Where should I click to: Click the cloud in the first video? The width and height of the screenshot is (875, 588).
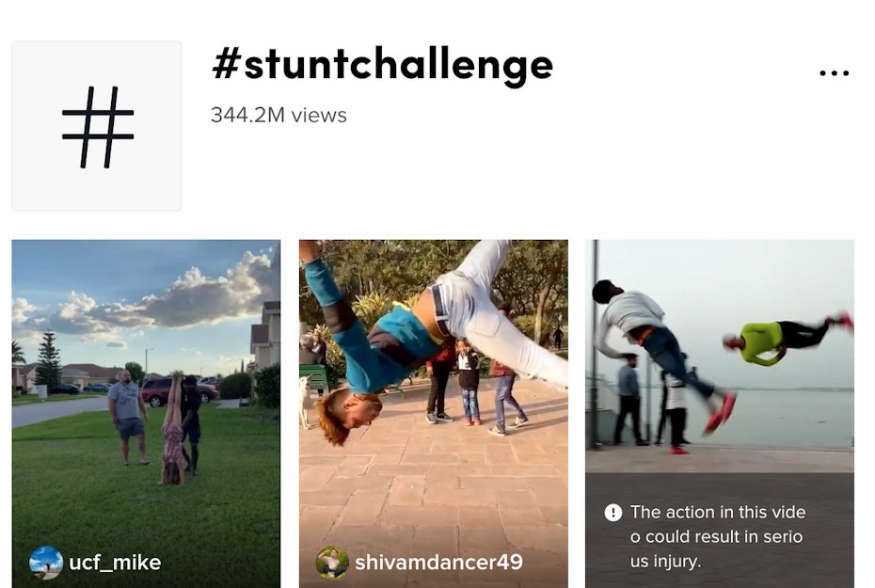[x=184, y=298]
